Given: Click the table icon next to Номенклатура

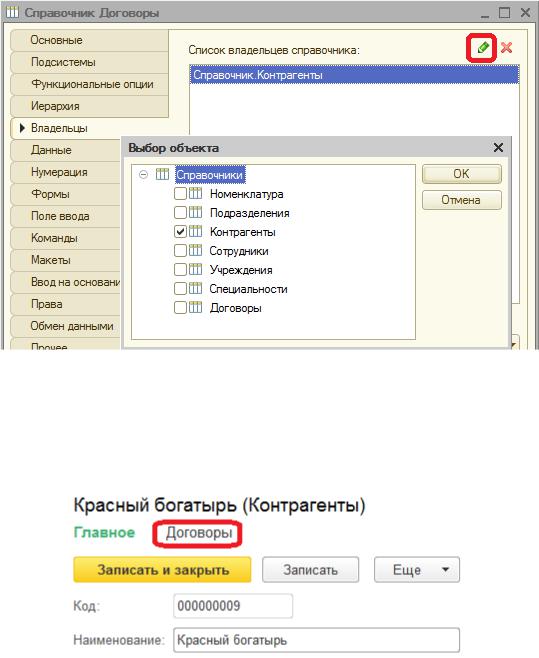Looking at the screenshot, I should pyautogui.click(x=195, y=193).
